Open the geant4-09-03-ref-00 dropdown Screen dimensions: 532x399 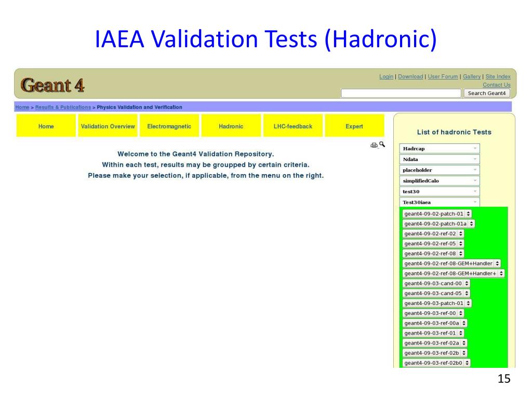pos(433,313)
